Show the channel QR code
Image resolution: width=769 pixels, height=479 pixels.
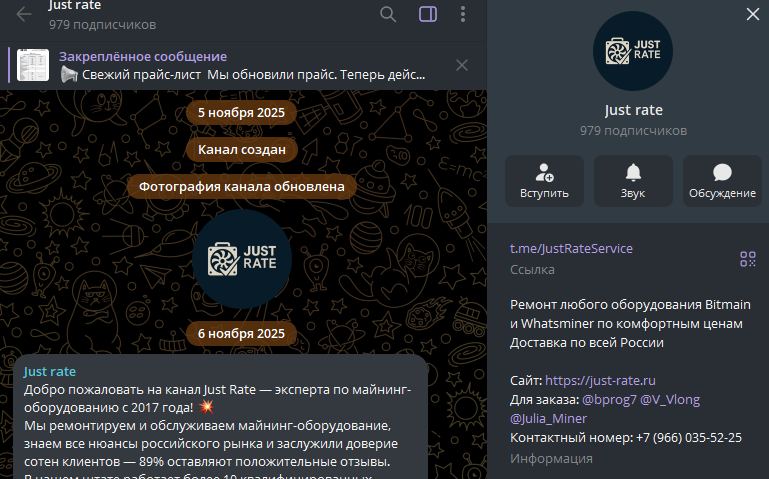tap(747, 259)
